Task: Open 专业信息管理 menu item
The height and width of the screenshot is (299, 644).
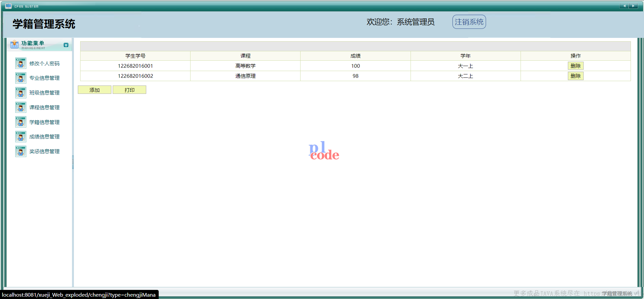Action: (44, 78)
